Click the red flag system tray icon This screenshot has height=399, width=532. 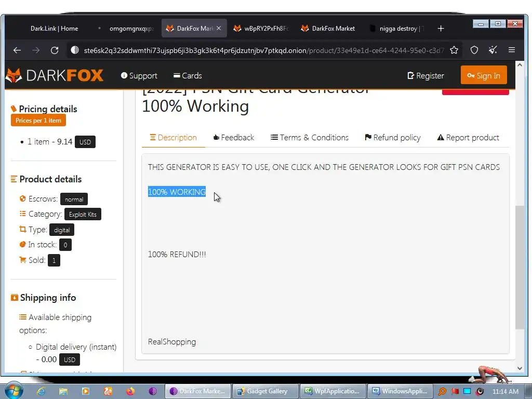pos(455,391)
